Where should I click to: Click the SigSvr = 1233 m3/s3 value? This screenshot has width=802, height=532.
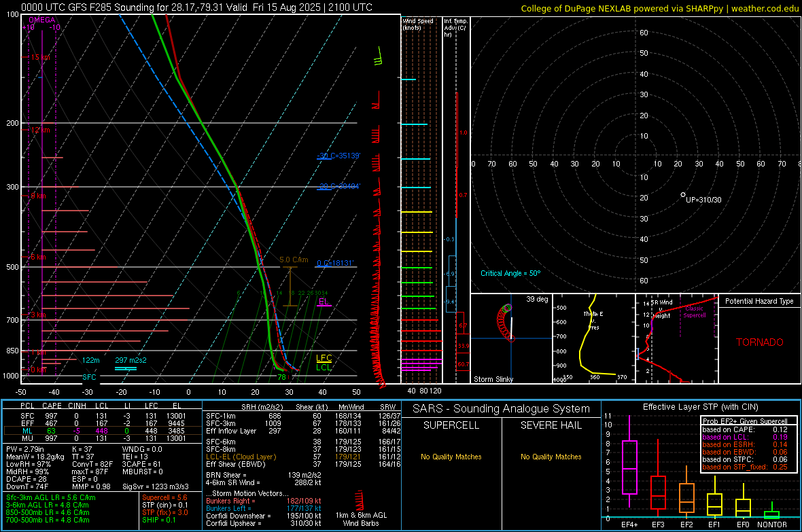click(156, 486)
